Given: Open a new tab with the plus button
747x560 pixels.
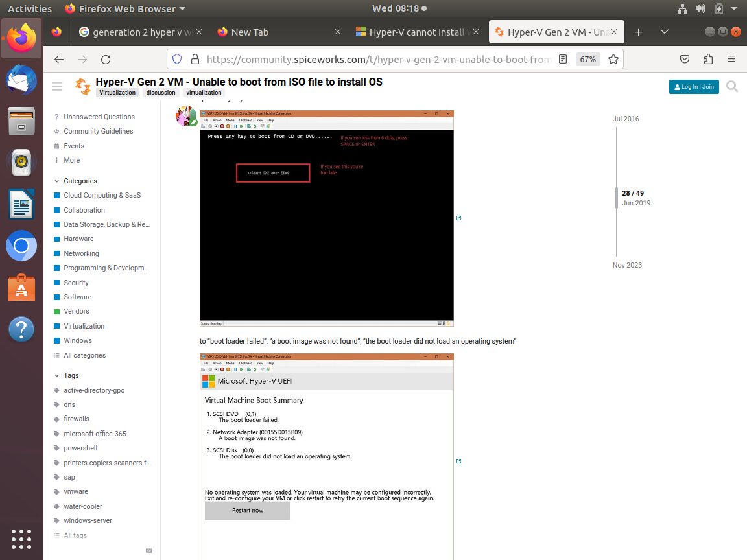Looking at the screenshot, I should (x=638, y=32).
